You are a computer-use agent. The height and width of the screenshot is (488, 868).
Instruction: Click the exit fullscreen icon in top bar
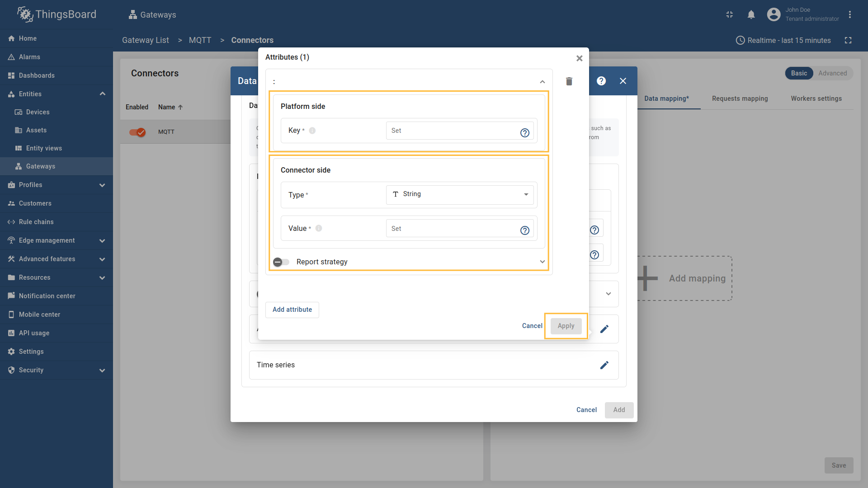click(x=729, y=14)
